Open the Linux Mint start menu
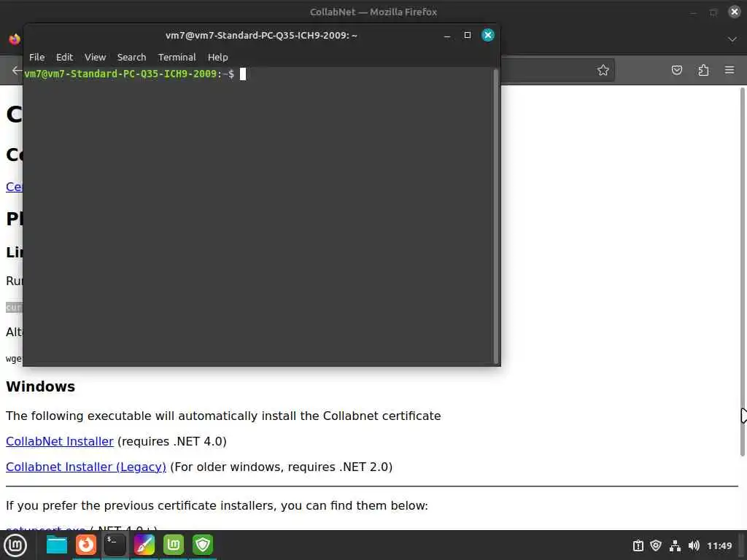The width and height of the screenshot is (747, 560). 15,545
